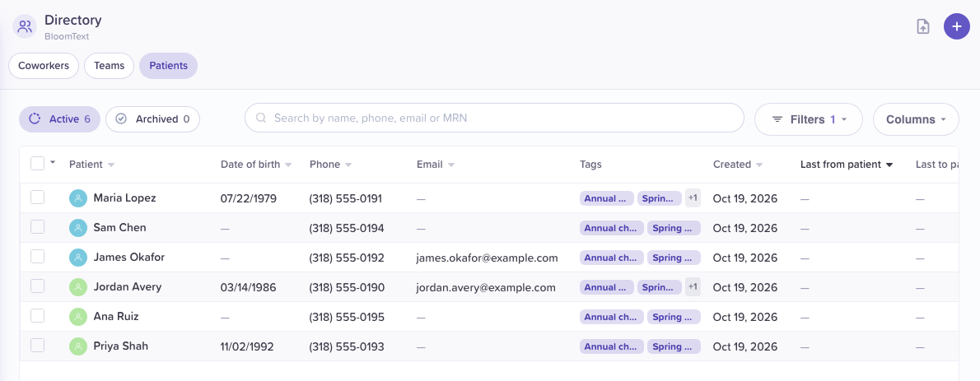Open Jordan Avery patient name
Viewport: 980px width, 381px height.
(127, 286)
